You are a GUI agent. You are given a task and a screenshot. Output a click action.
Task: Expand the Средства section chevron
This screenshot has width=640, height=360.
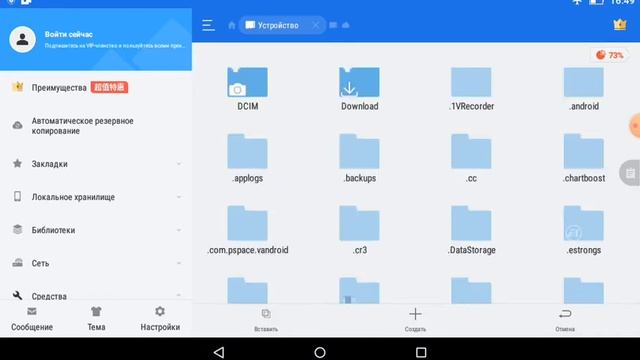click(x=179, y=295)
